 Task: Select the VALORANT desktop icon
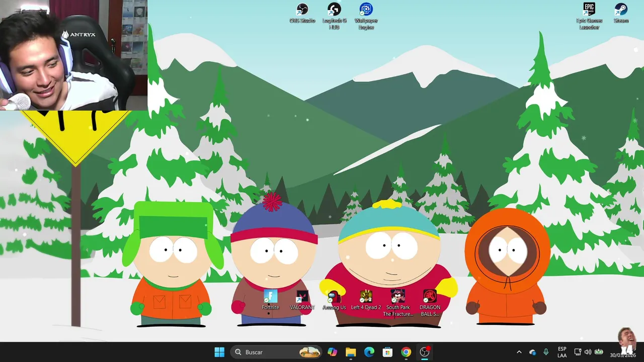click(302, 300)
